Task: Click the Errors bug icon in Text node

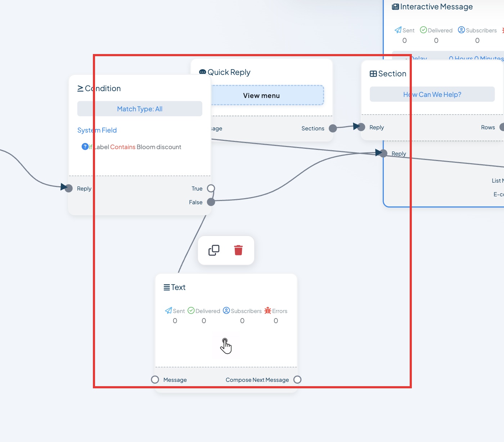Action: pos(268,311)
